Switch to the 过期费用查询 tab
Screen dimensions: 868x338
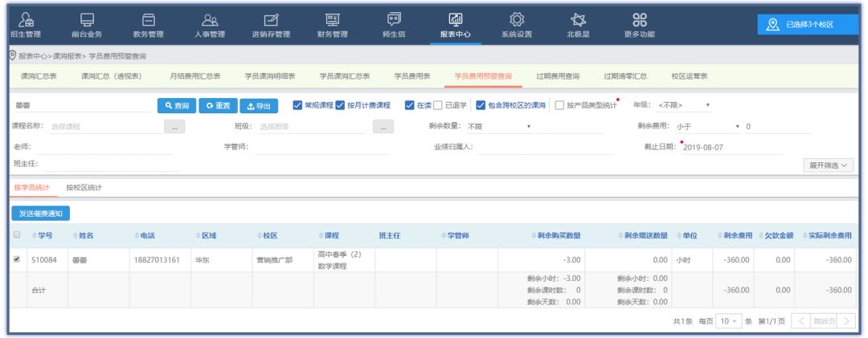pos(558,76)
